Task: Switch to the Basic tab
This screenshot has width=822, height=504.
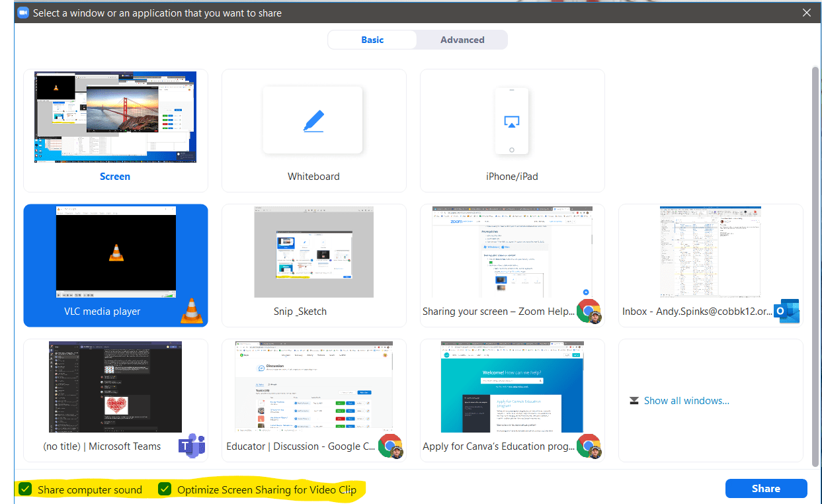Action: [x=372, y=40]
